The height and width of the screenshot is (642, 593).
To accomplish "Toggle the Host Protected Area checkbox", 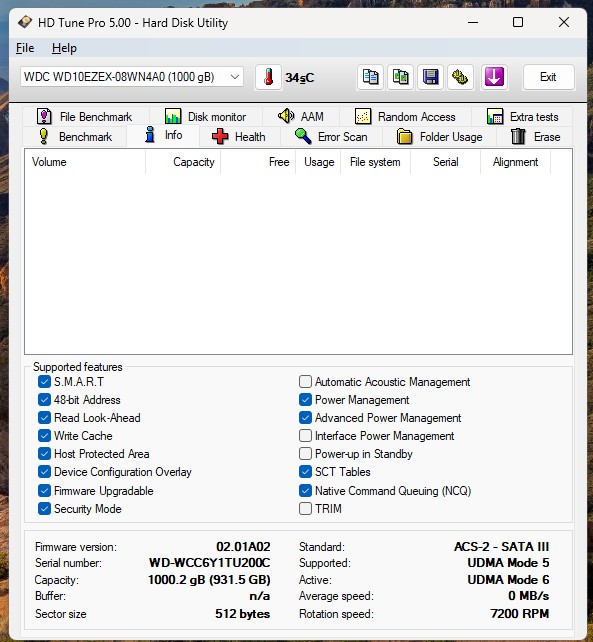I will pos(44,454).
